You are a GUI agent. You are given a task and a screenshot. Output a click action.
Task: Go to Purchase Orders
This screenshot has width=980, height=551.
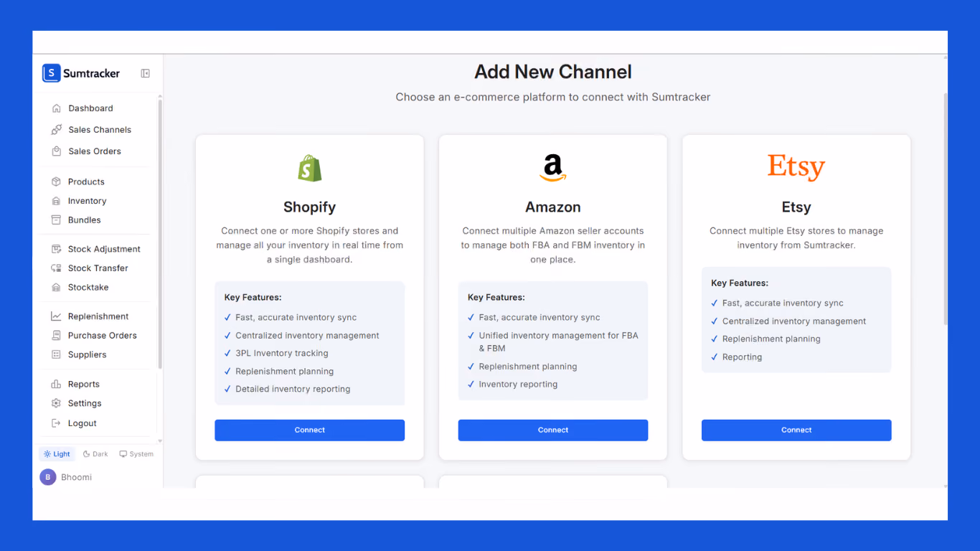click(x=102, y=336)
